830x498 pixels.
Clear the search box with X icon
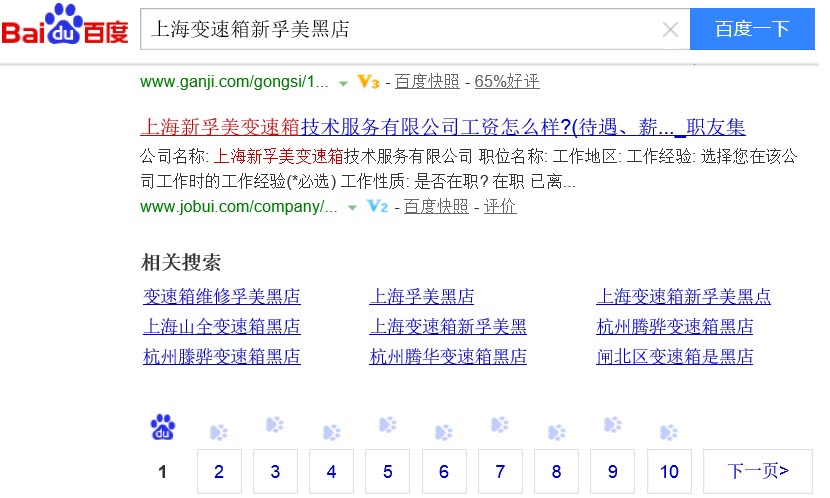(x=670, y=30)
